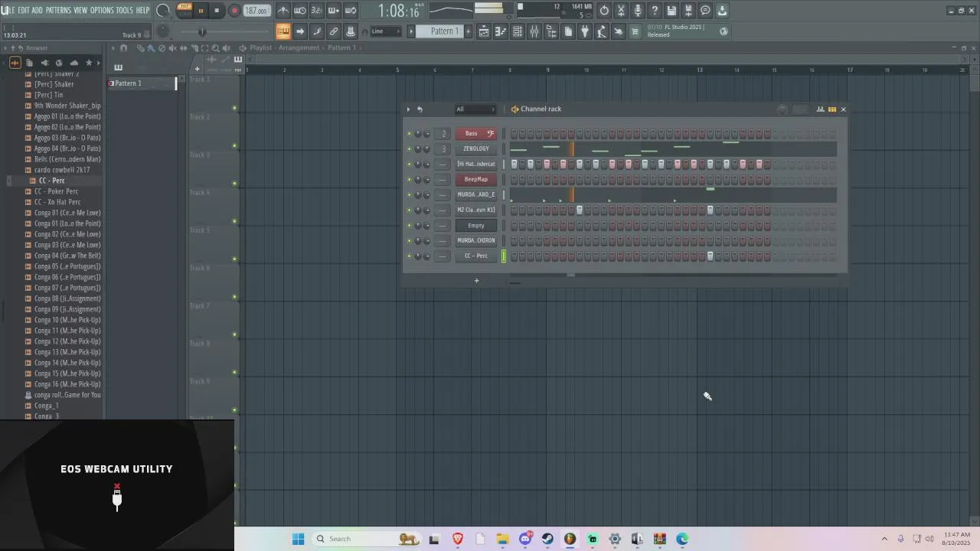The image size is (980, 551).
Task: Click the stamp tool icon in toolbar
Action: [351, 31]
